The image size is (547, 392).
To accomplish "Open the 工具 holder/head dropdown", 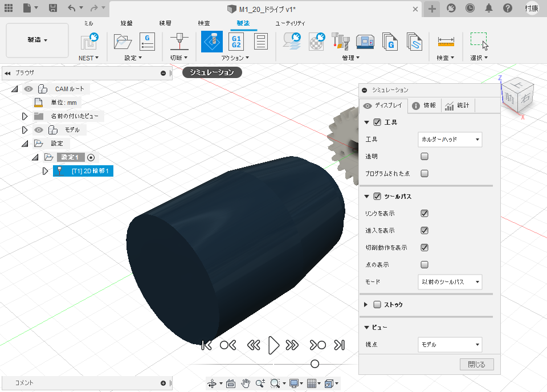I will [450, 140].
